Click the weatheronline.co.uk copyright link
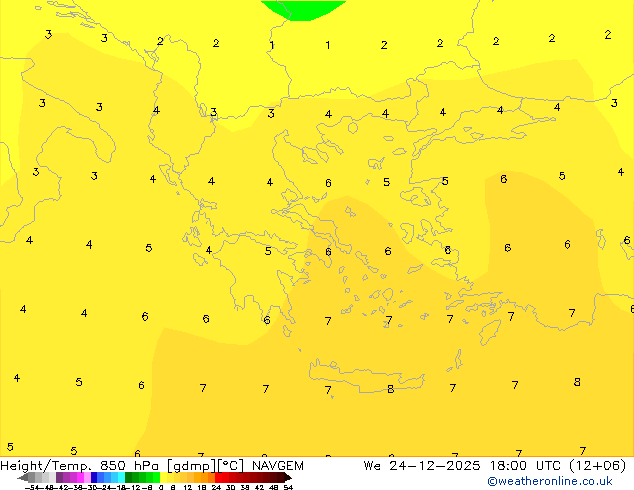Viewport: 634px width, 490px height. tap(550, 481)
